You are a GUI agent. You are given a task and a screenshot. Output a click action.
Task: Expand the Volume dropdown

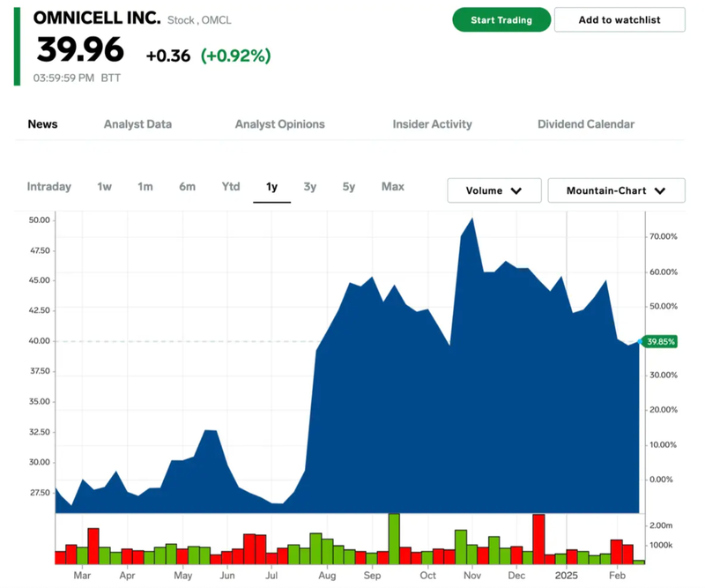pos(493,190)
